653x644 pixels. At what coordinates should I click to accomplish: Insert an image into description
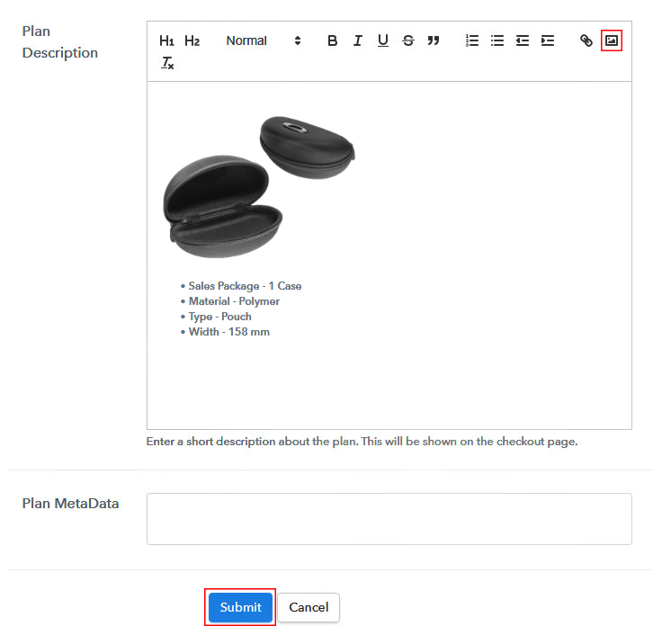coord(612,40)
